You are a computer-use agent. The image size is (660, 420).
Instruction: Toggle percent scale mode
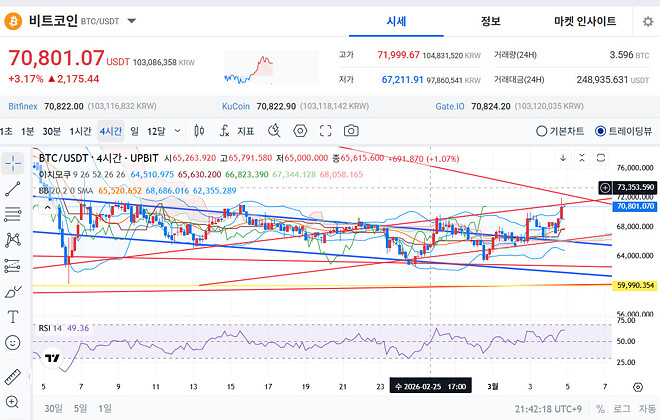pos(600,409)
